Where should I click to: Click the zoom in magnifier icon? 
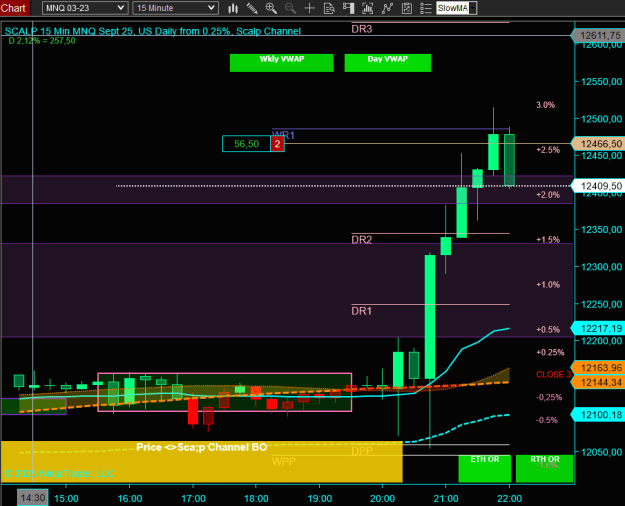point(271,8)
